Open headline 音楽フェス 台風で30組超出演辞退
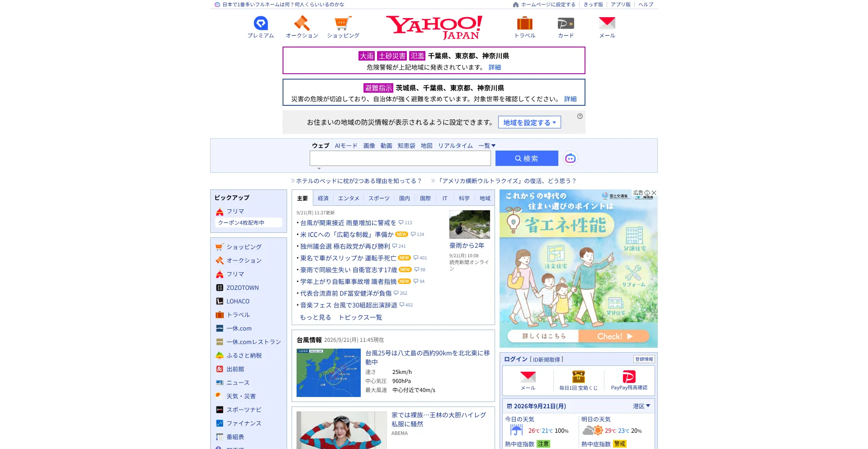The height and width of the screenshot is (449, 868). [x=349, y=305]
